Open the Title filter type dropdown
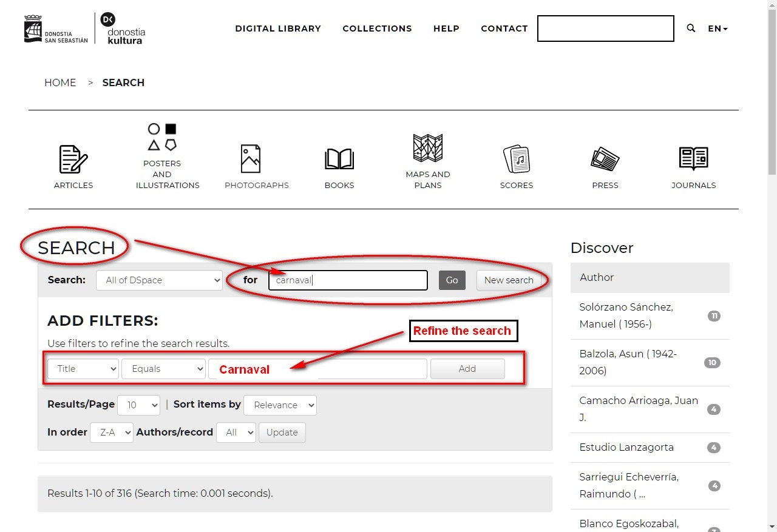This screenshot has height=532, width=777. [83, 369]
